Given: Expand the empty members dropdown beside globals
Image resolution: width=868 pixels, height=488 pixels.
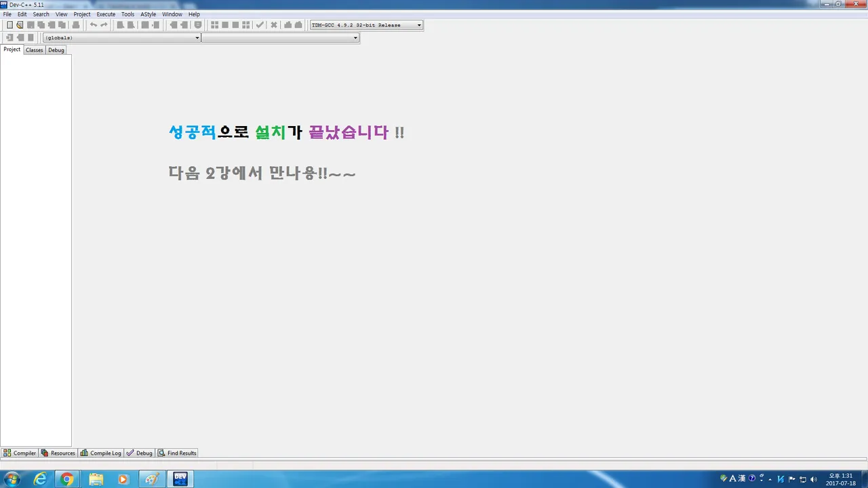Looking at the screenshot, I should tap(280, 38).
